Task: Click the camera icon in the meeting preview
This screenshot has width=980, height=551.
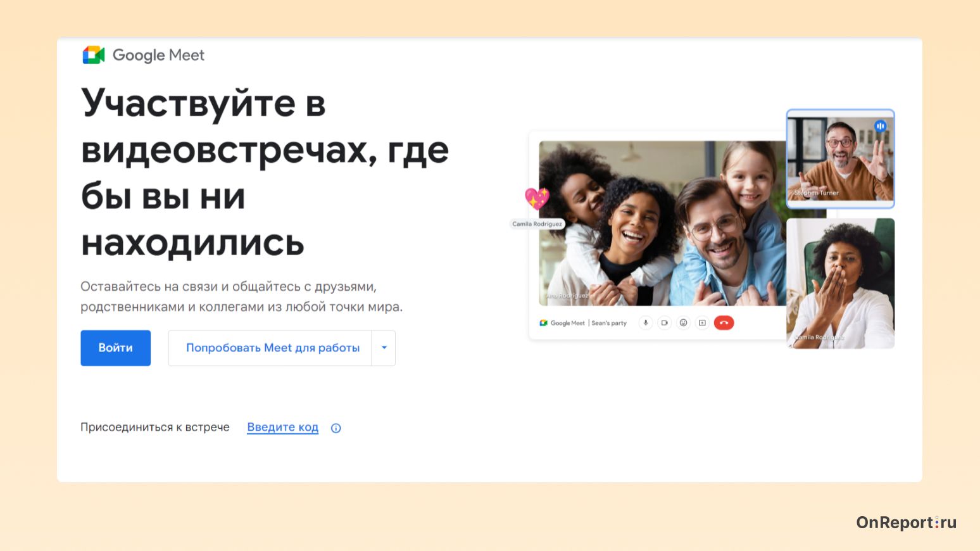Action: (664, 323)
